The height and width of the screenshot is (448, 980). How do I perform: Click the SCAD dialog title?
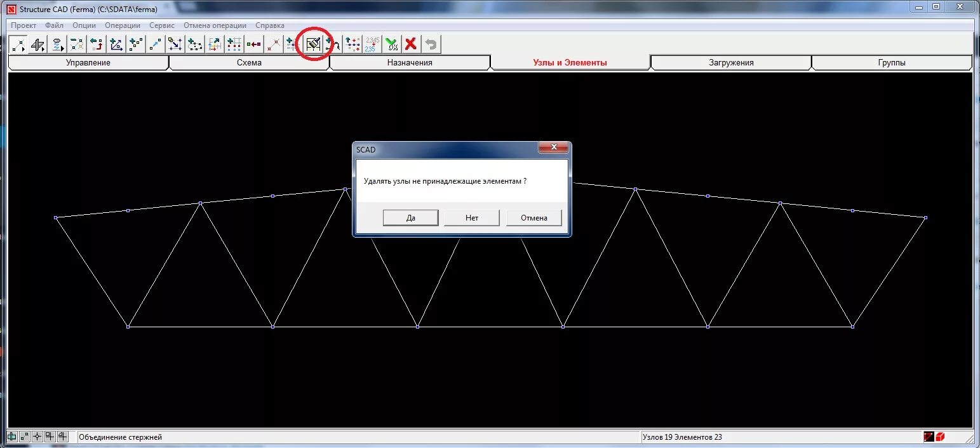click(366, 149)
